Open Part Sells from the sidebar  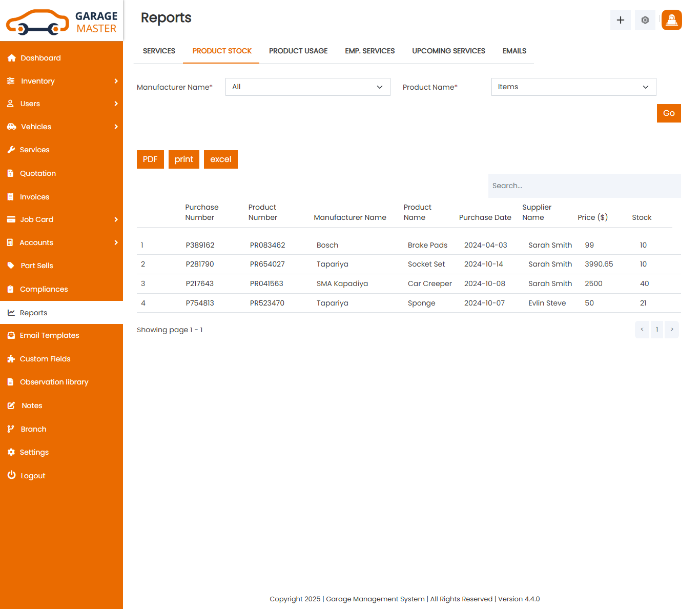click(36, 266)
